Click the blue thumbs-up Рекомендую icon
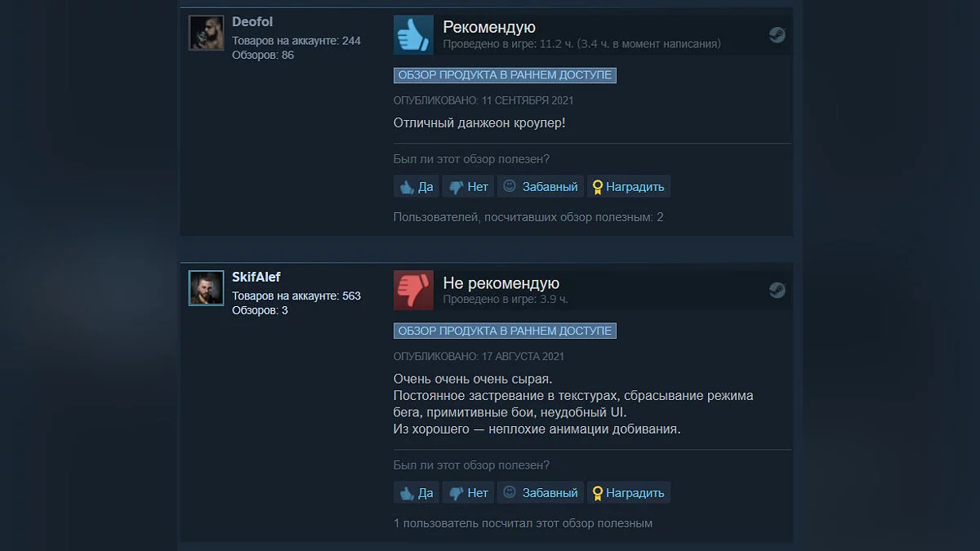 pyautogui.click(x=413, y=34)
